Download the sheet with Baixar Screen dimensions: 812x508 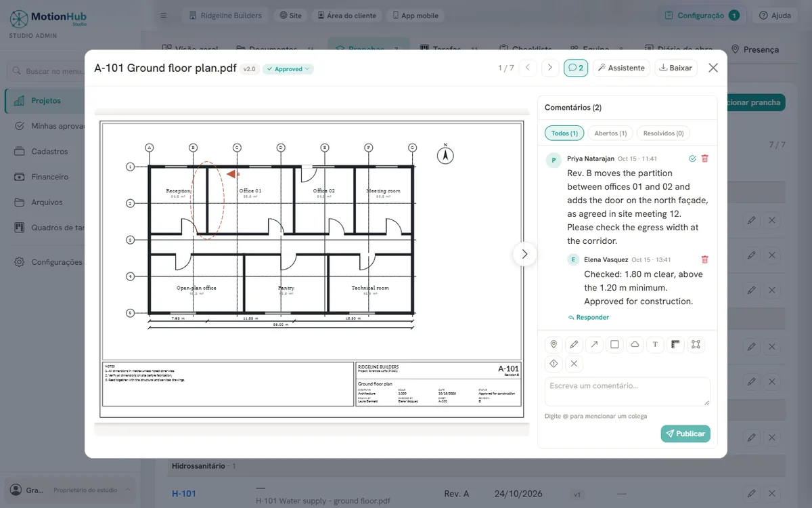tap(676, 68)
